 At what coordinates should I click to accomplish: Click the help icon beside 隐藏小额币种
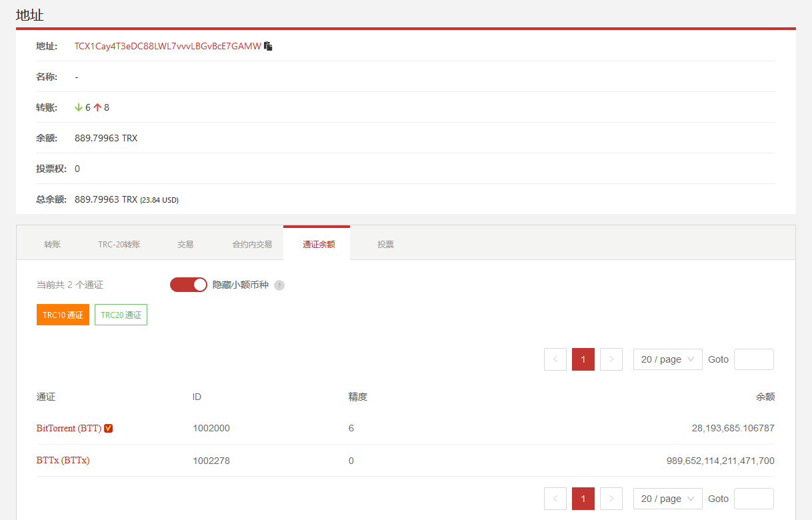click(x=279, y=285)
